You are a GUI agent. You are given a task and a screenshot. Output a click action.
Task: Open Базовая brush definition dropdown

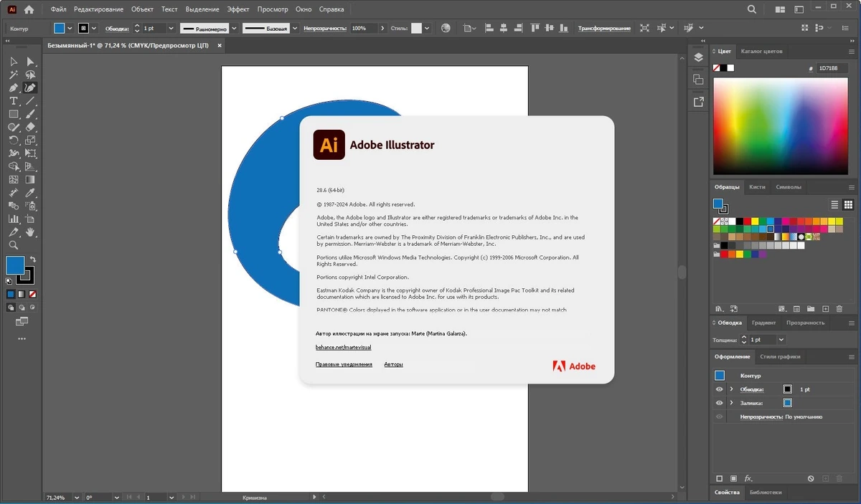[x=295, y=28]
